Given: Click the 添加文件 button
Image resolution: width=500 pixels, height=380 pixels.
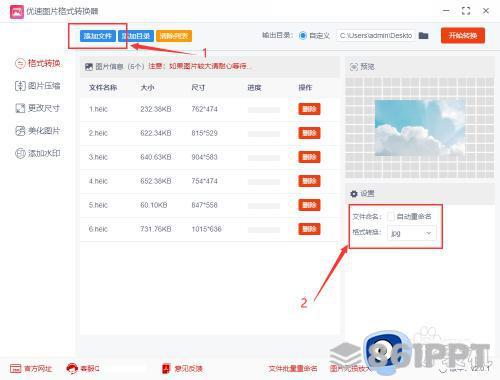Looking at the screenshot, I should tap(98, 36).
